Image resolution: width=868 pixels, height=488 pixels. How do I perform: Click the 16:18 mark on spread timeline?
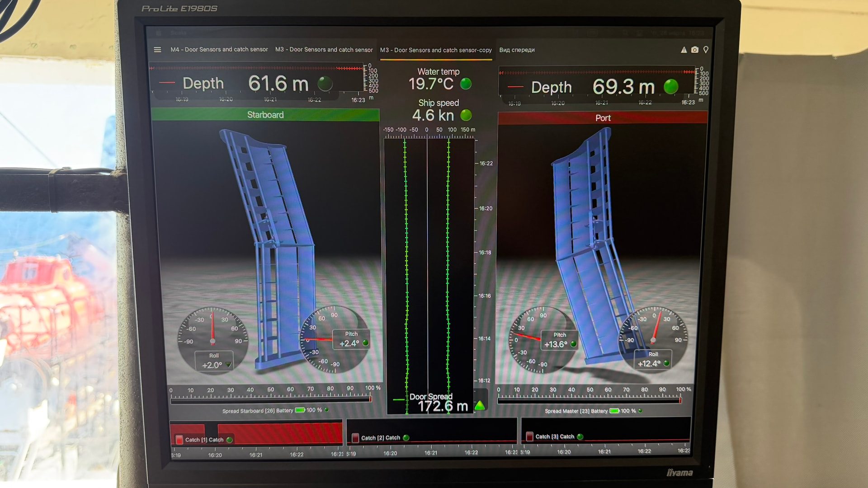485,253
